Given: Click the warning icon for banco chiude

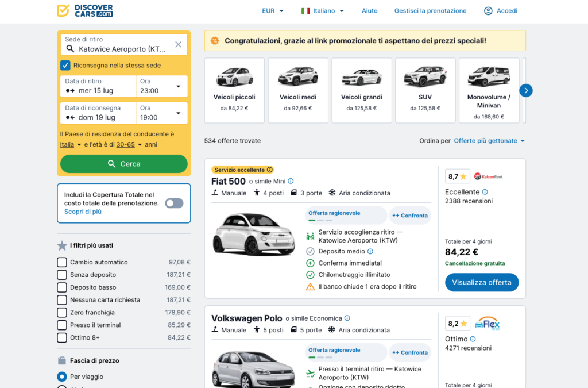Looking at the screenshot, I should click(x=310, y=287).
